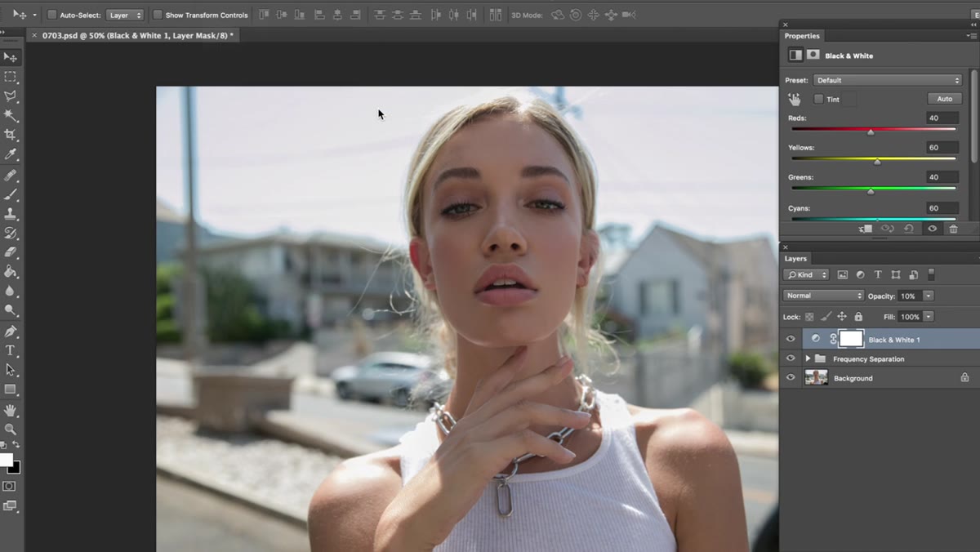This screenshot has width=980, height=552.
Task: Swap foreground and background colors
Action: pyautogui.click(x=16, y=445)
